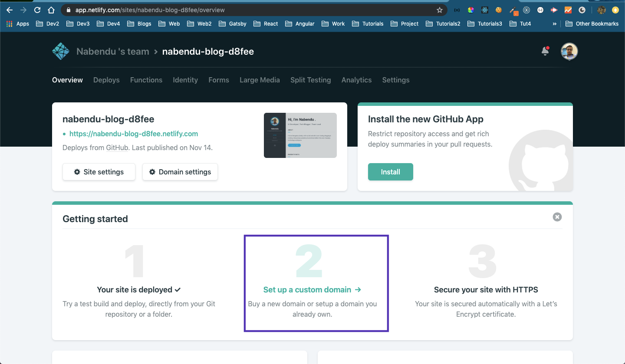Open the Settings tab
Image resolution: width=625 pixels, height=364 pixels.
pyautogui.click(x=396, y=80)
